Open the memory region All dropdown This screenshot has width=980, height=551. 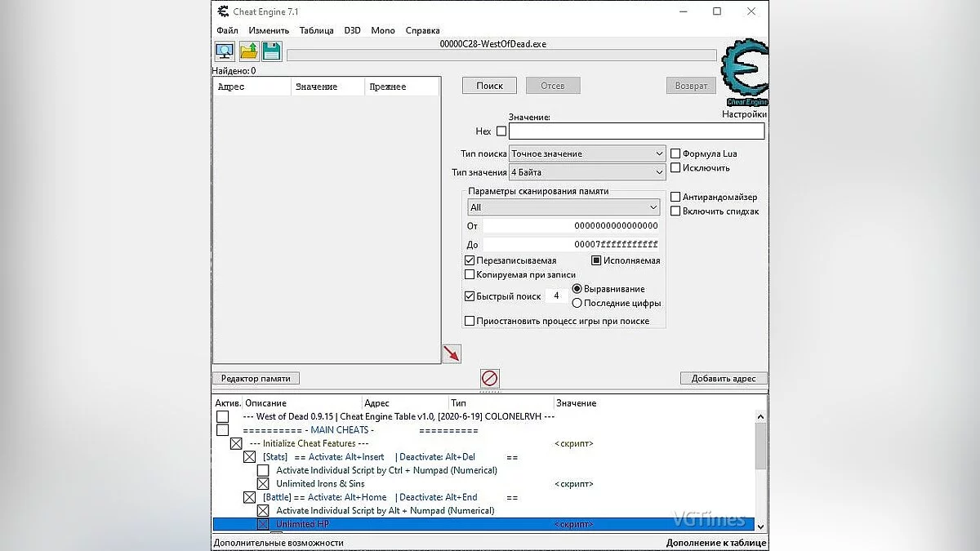tap(563, 207)
